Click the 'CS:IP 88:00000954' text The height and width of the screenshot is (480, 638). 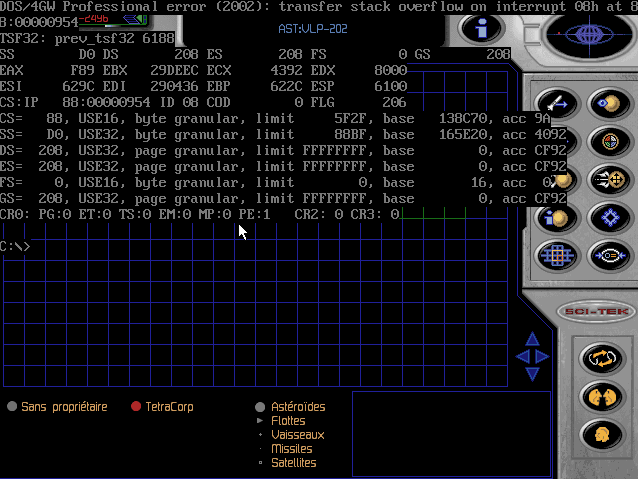75,102
